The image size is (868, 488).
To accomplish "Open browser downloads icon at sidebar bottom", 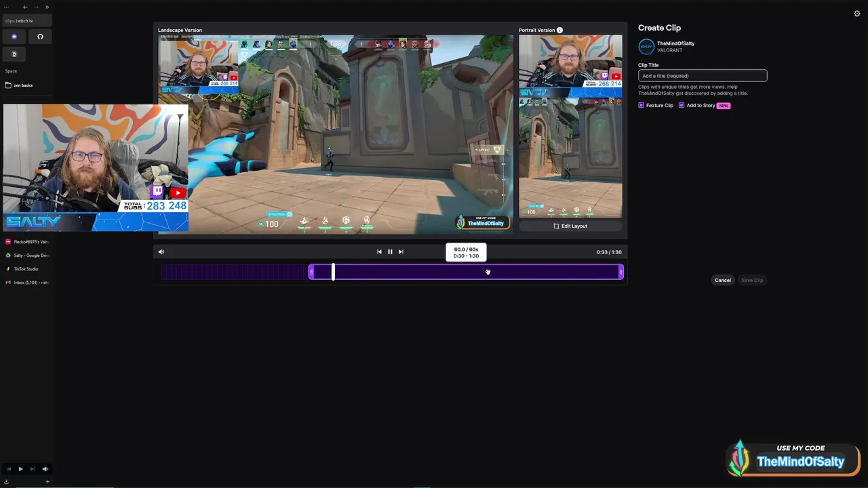I will tap(6, 481).
